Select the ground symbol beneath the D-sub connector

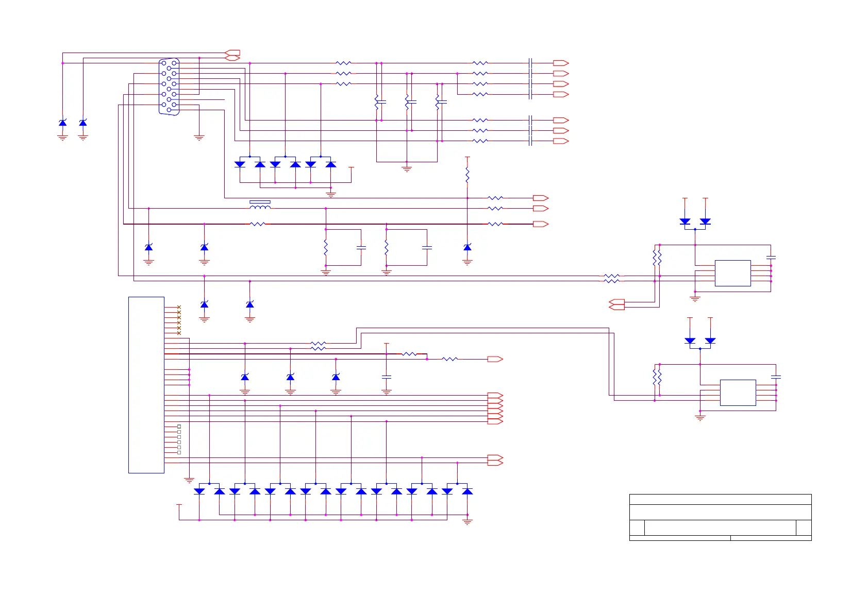click(x=199, y=138)
